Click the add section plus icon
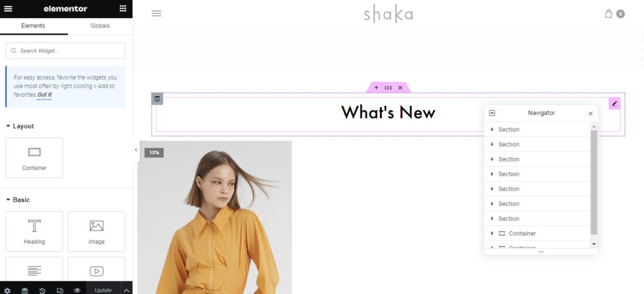 [x=376, y=88]
